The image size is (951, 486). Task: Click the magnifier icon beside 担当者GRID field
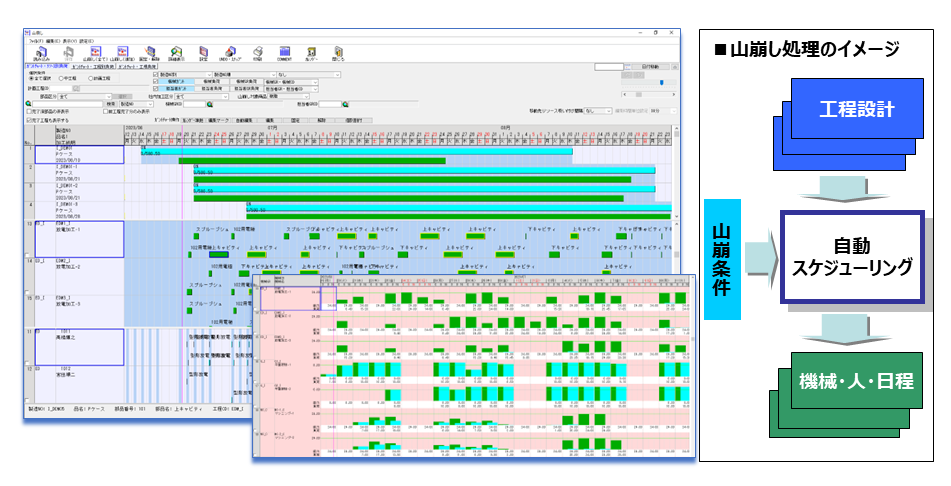pos(345,104)
